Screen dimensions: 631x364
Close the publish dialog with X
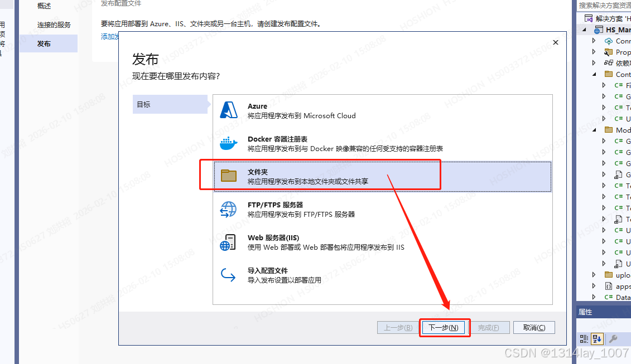(555, 42)
